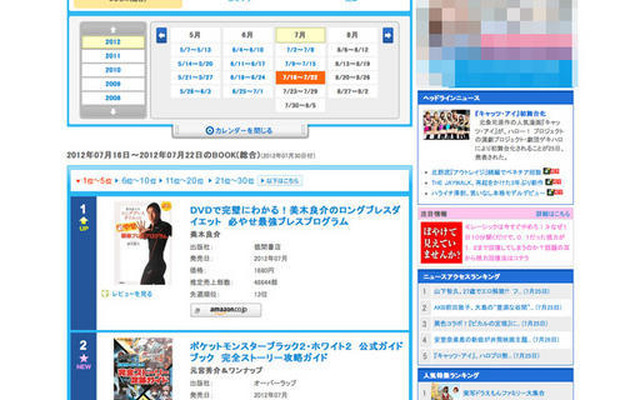
Task: Open the 7/2–7/8 week ranking
Action: [x=300, y=50]
